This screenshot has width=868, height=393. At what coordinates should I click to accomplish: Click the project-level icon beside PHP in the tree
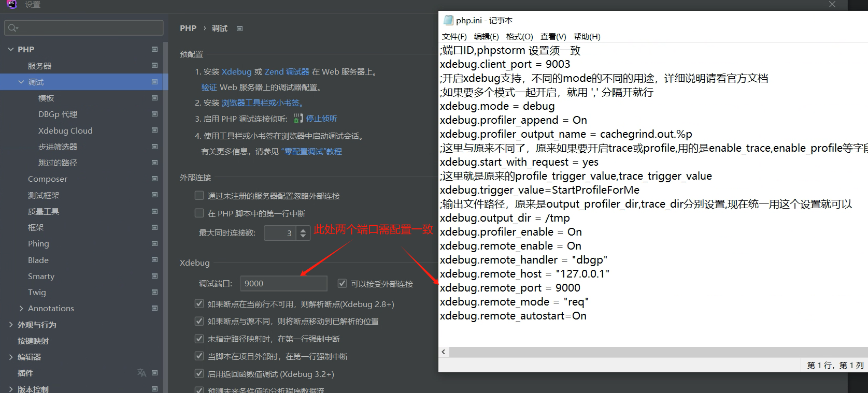click(x=154, y=49)
